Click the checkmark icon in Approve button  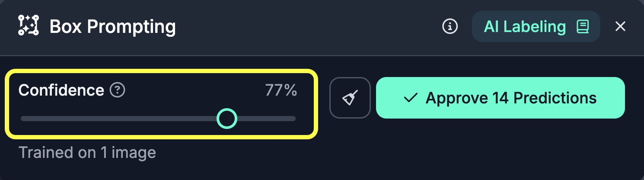[x=410, y=98]
